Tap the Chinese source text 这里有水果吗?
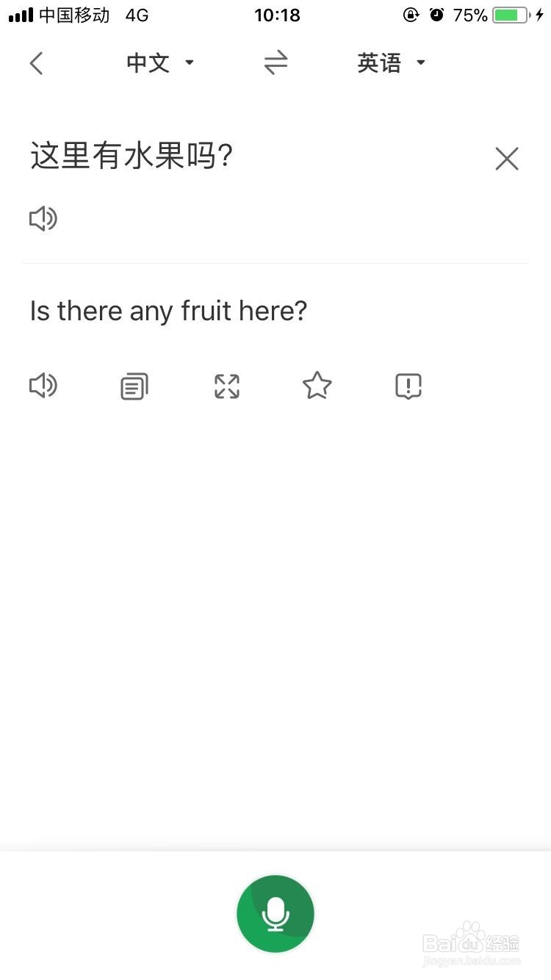Screen dimensions: 551x980 click(132, 156)
